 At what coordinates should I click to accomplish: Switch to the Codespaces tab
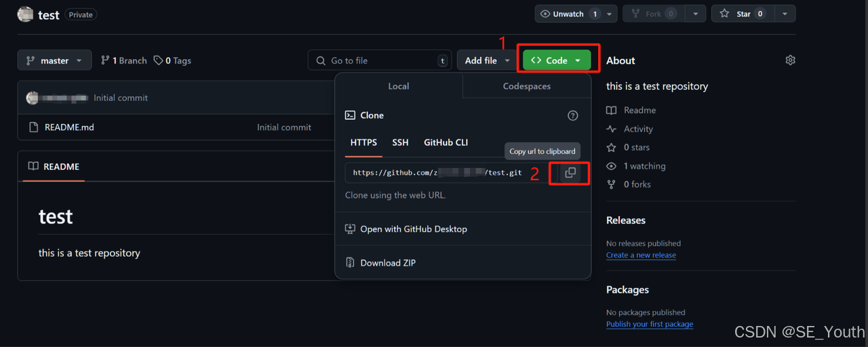(527, 86)
